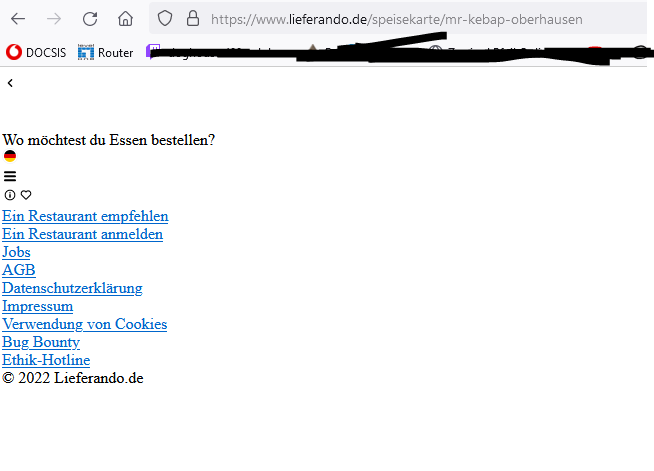Image resolution: width=654 pixels, height=471 pixels.
Task: Open Datenschutzerklärung link
Action: [72, 288]
